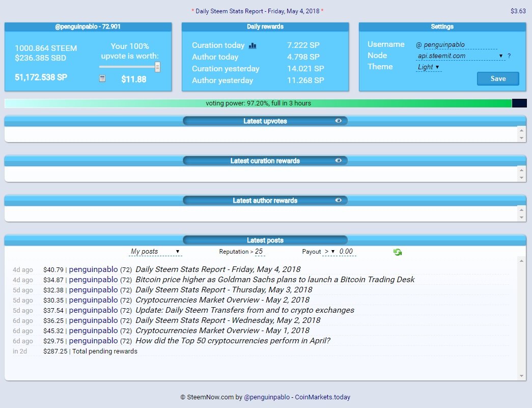
Task: Open Cryptocurrencies Market Overview - May 1, 2018 post
Action: (x=222, y=331)
